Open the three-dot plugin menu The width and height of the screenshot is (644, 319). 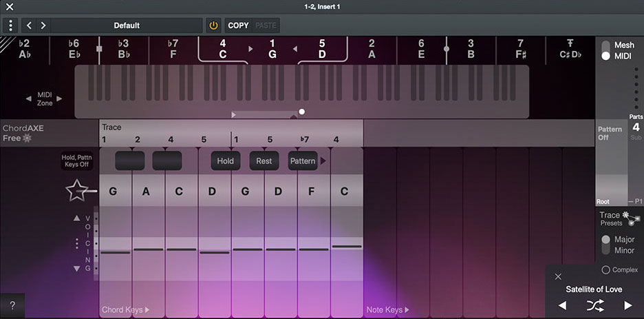point(10,25)
